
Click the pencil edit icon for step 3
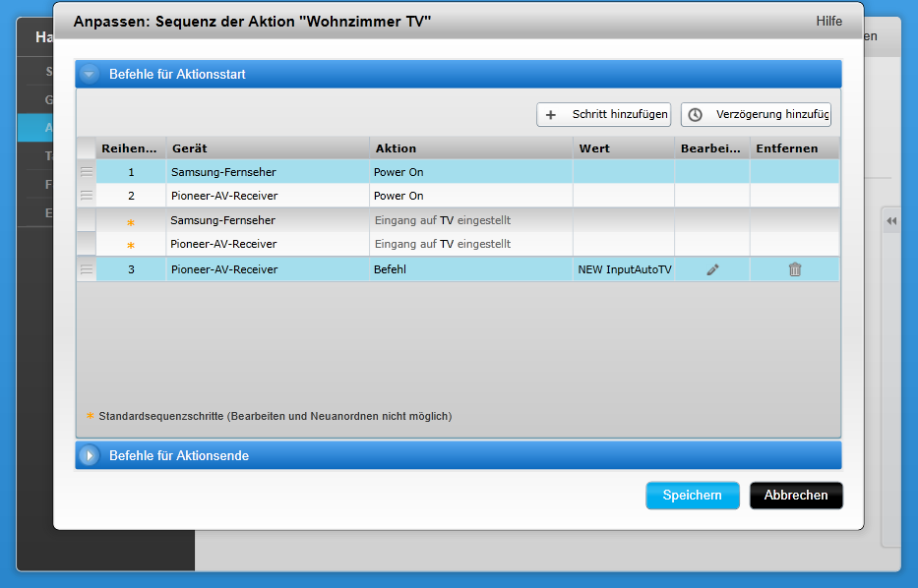click(713, 269)
